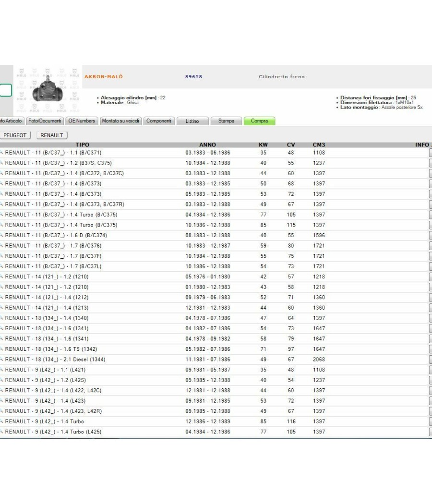Select row Renault 9 1.4 (L423, L42R)
The height and width of the screenshot is (504, 432).
[216, 411]
